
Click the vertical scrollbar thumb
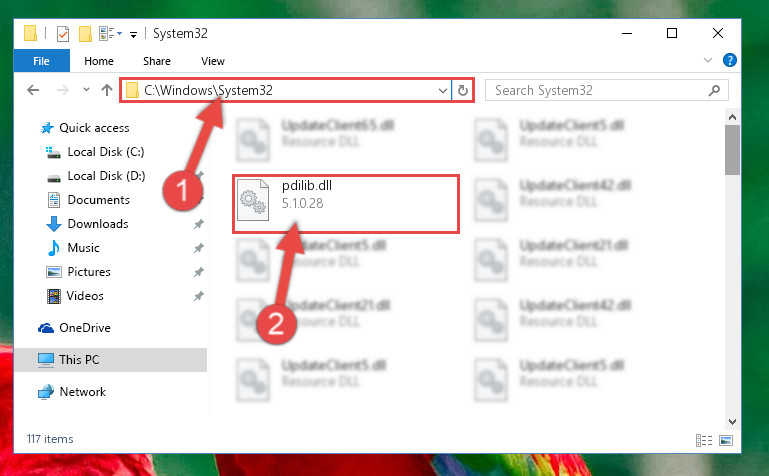point(732,150)
